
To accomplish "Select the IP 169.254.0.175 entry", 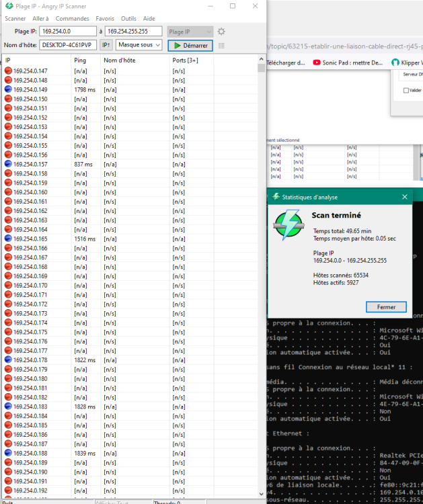I will 30,332.
